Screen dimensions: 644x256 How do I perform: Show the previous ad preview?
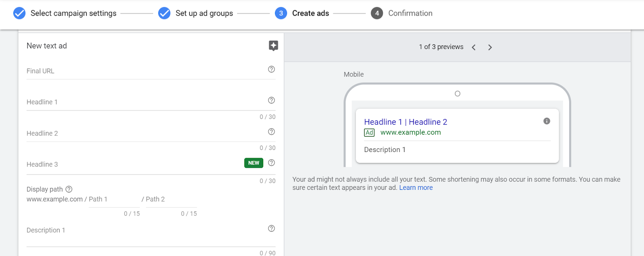(474, 47)
